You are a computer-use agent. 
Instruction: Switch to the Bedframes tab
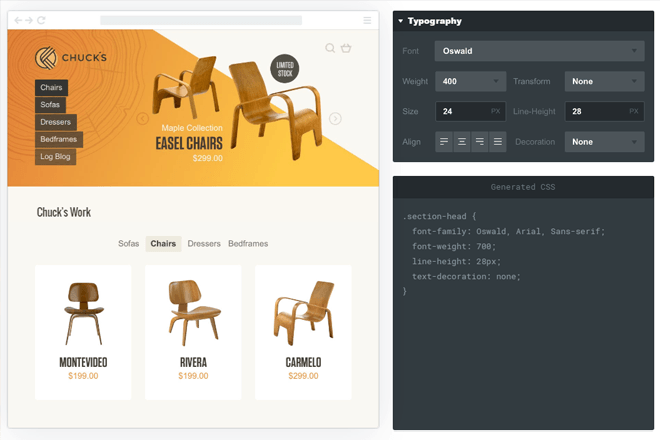tap(248, 243)
